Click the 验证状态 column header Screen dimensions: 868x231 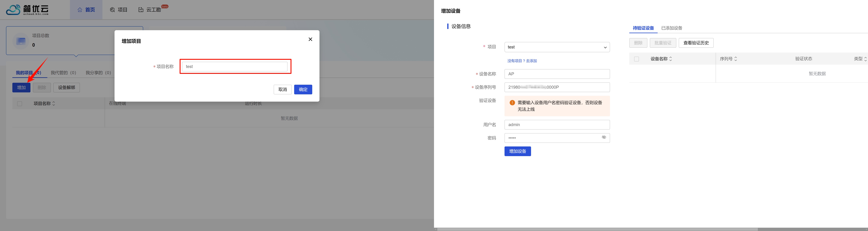click(804, 59)
